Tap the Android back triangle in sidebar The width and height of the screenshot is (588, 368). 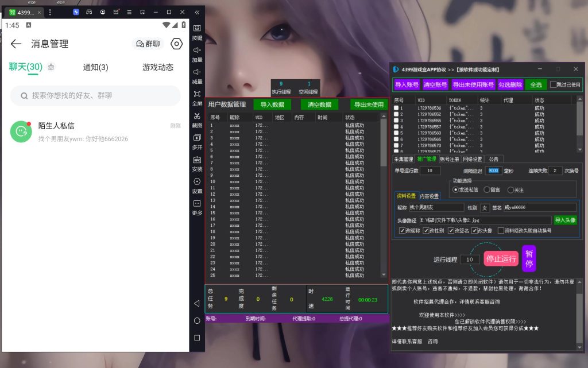click(197, 303)
